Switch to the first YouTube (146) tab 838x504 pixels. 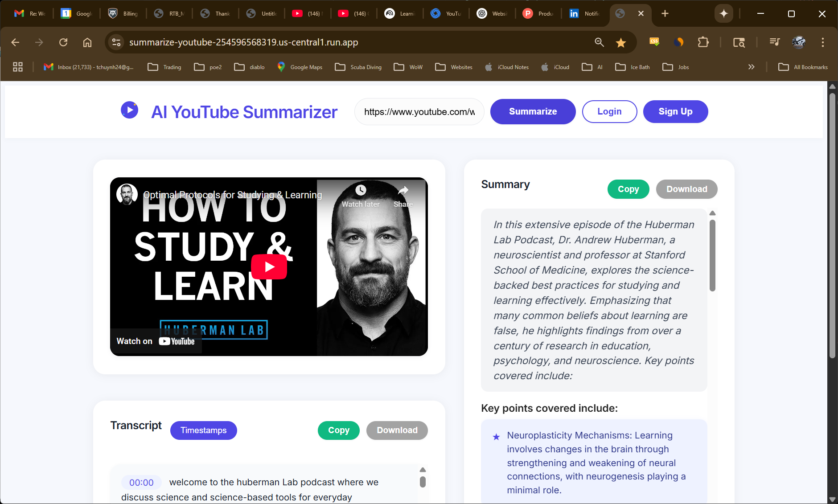click(308, 13)
